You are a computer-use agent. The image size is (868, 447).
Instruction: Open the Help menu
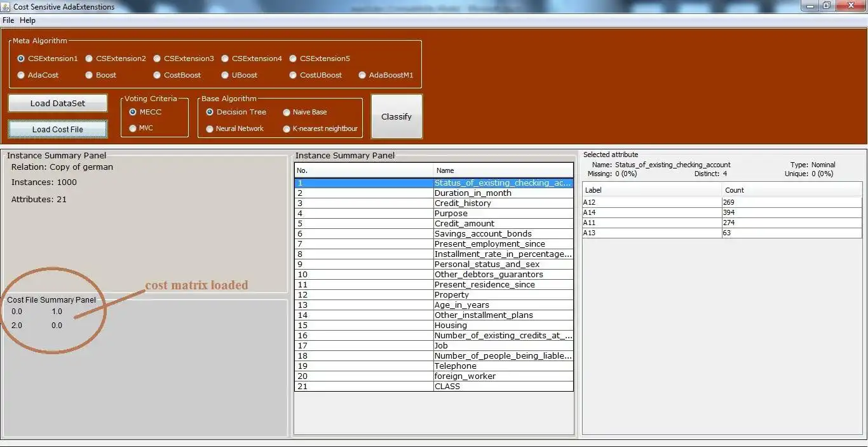click(27, 20)
